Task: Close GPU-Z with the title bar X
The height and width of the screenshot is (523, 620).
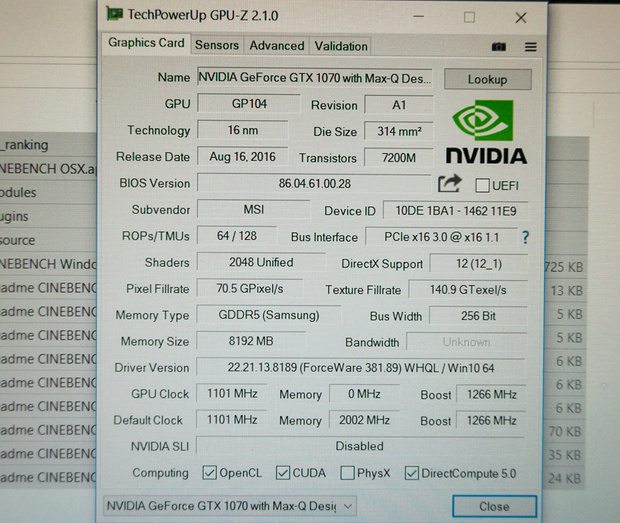Action: coord(521,17)
